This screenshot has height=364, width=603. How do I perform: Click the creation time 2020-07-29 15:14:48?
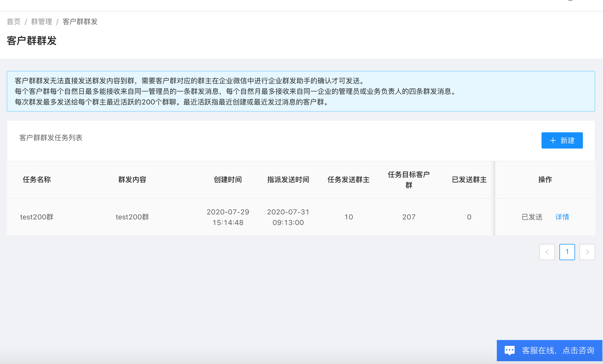pos(228,217)
